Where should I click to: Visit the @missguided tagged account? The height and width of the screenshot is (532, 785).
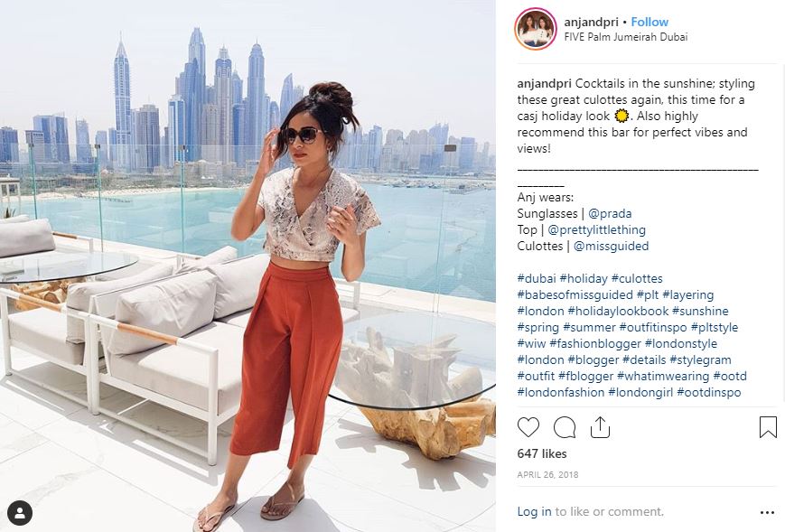(611, 247)
